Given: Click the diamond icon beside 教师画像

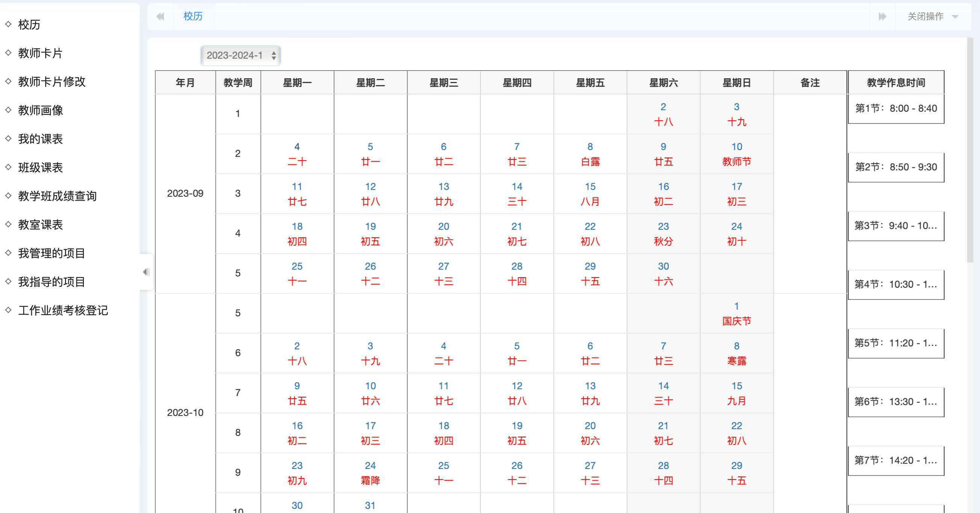Looking at the screenshot, I should pyautogui.click(x=8, y=110).
